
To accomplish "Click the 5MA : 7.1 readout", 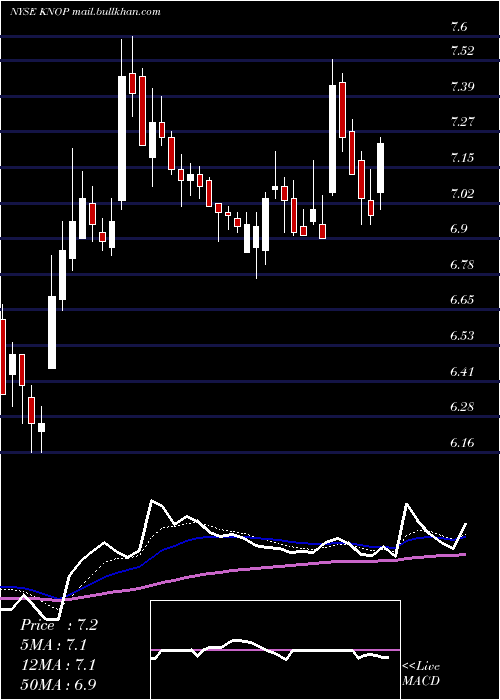I will [53, 644].
